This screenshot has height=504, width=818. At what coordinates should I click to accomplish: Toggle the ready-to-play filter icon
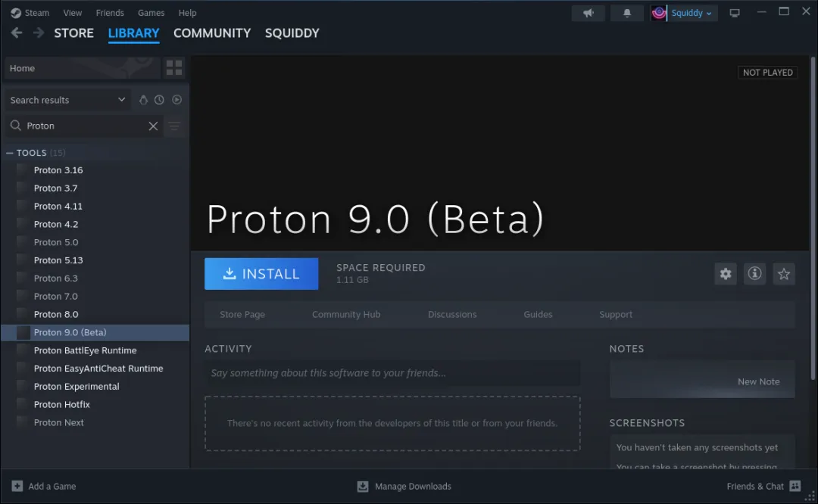tap(176, 100)
